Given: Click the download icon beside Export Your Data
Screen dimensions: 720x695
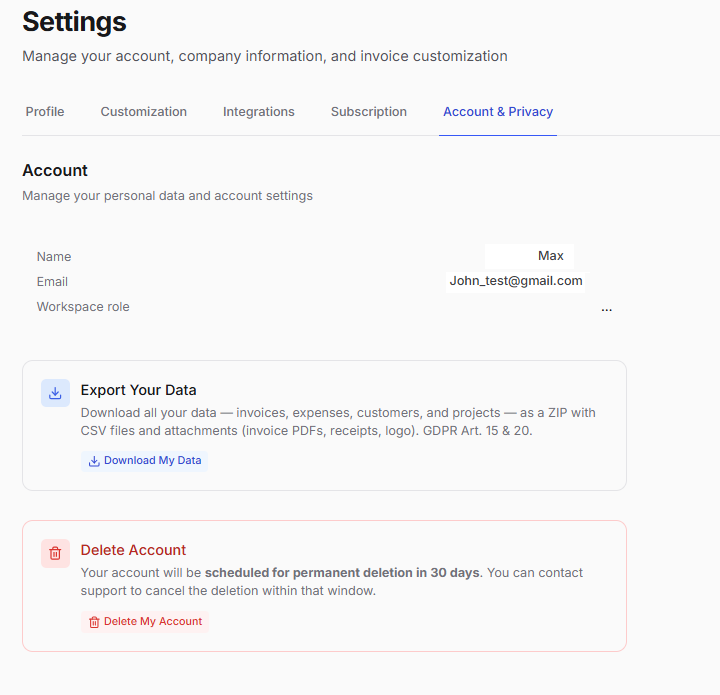Looking at the screenshot, I should pyautogui.click(x=56, y=393).
